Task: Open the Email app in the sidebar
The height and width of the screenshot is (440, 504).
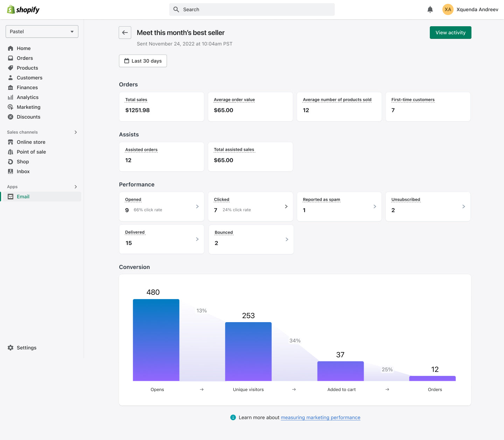Action: 23,197
